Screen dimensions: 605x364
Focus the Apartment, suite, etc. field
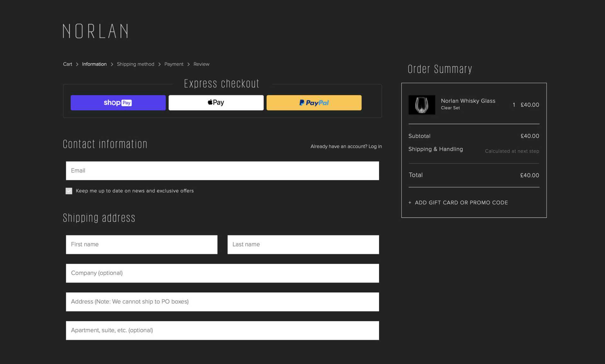pos(222,331)
